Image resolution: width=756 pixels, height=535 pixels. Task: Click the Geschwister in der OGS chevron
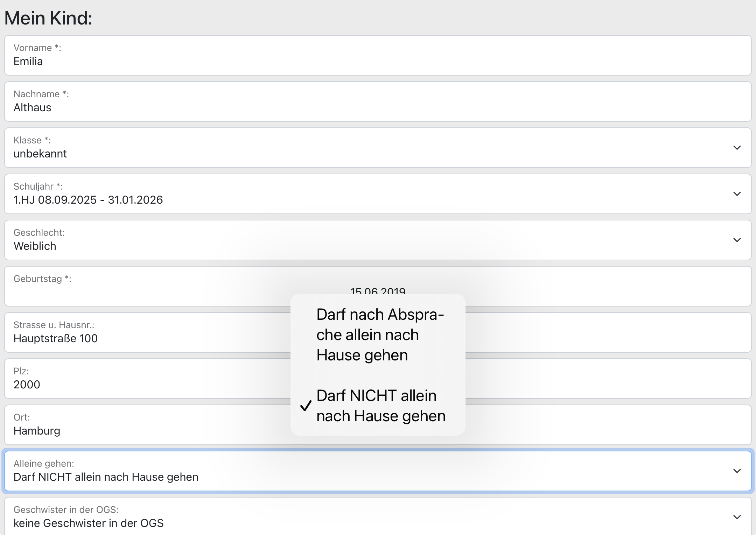click(737, 517)
